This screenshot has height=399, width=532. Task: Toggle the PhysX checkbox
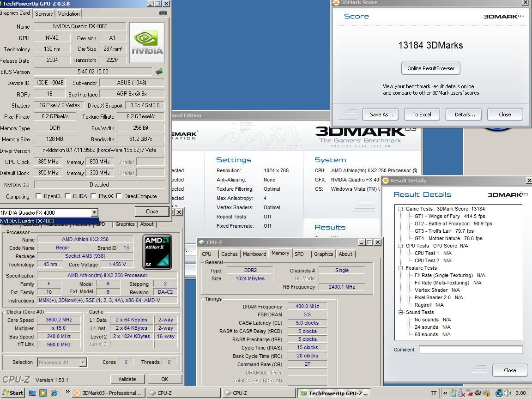[93, 196]
